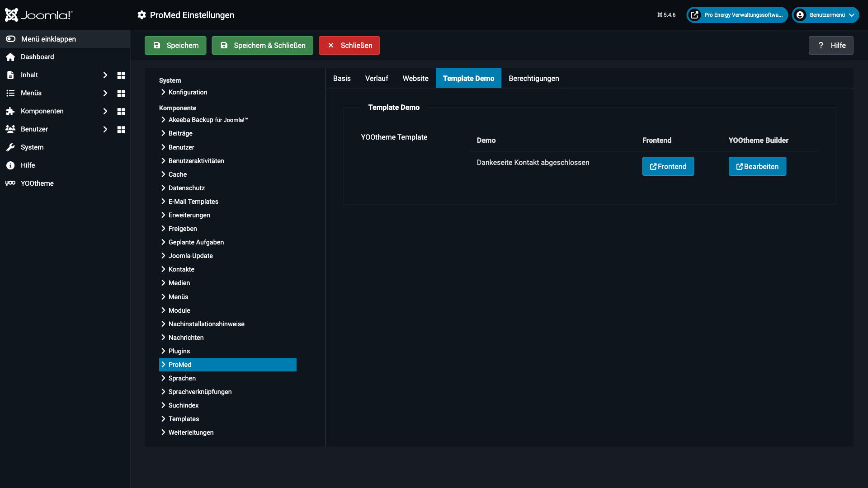Click the user avatar icon

800,15
